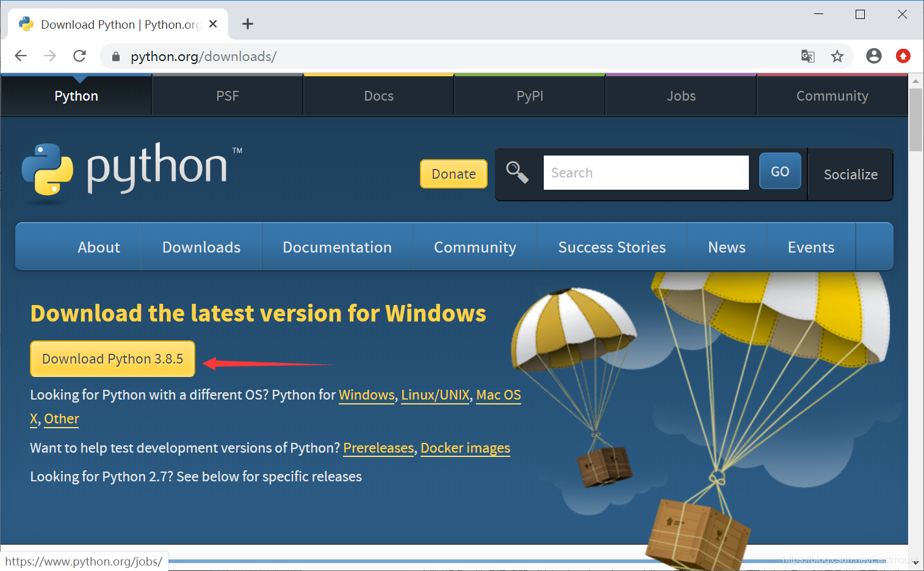Focus the Search input field

click(646, 173)
